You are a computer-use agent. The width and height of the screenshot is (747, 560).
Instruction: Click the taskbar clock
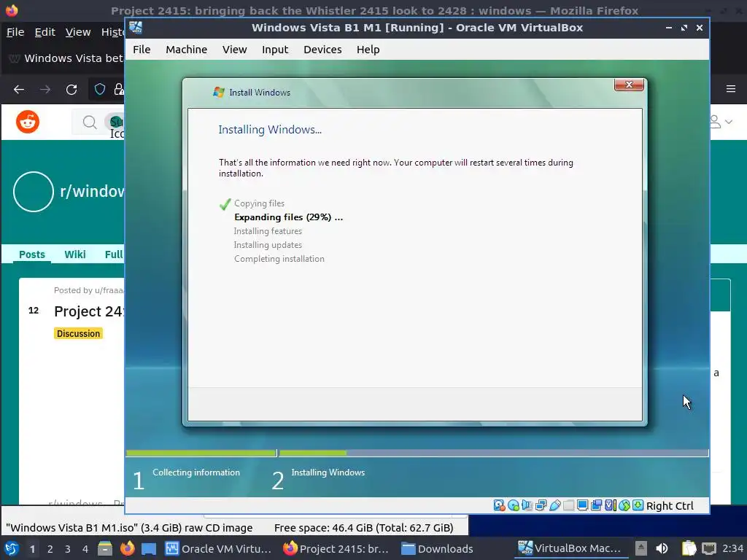tap(732, 548)
